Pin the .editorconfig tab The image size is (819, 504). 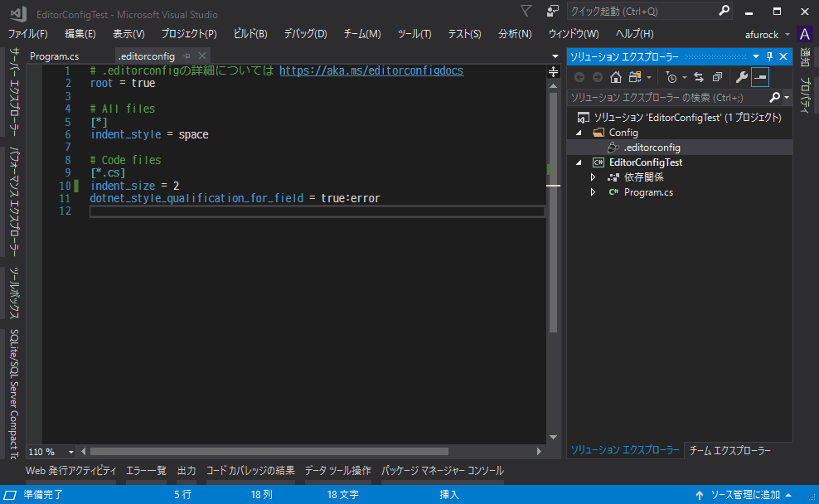[x=187, y=56]
